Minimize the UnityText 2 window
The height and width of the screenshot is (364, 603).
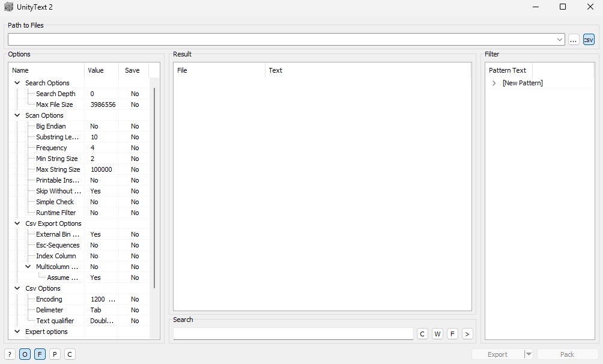tap(535, 7)
